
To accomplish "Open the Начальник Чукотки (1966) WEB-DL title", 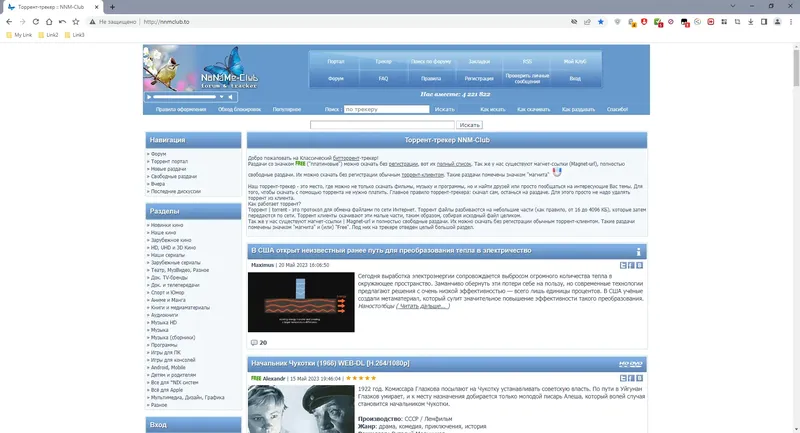I will (x=330, y=364).
